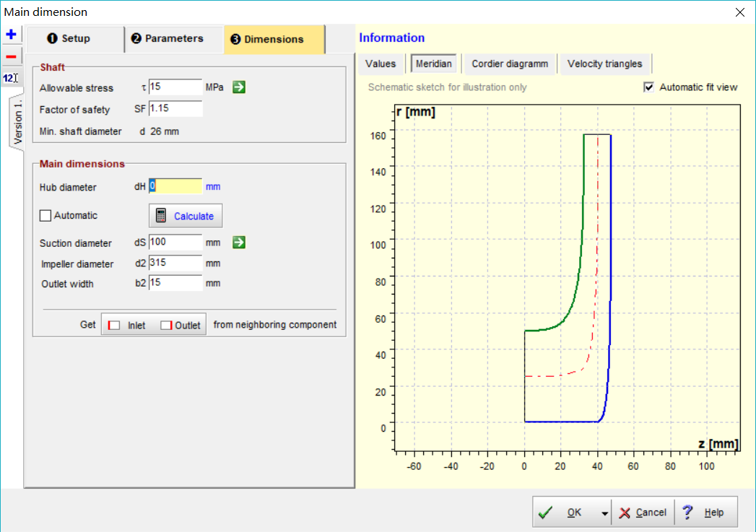
Task: Click green arrow next to Suction diameter
Action: click(239, 243)
